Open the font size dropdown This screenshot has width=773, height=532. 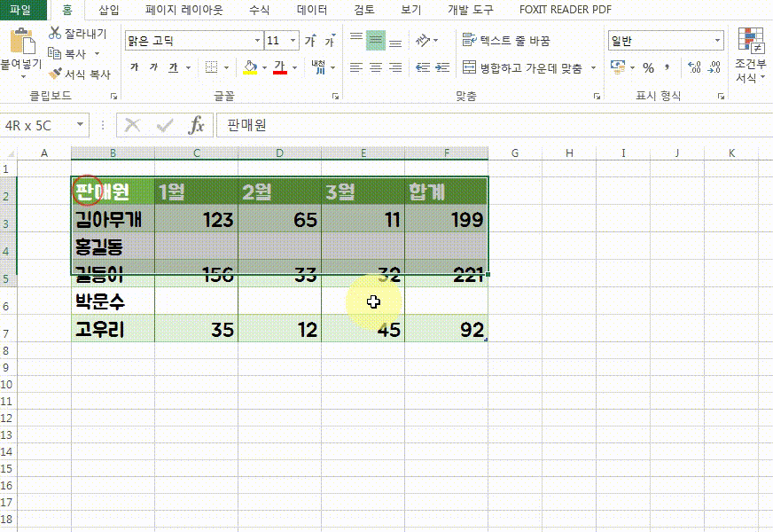293,41
